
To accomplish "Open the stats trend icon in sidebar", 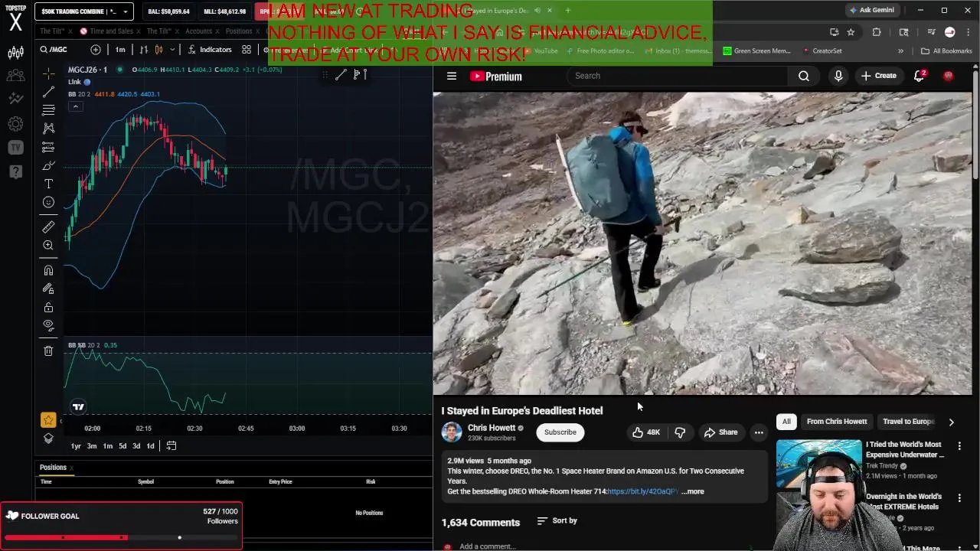I will coord(15,99).
